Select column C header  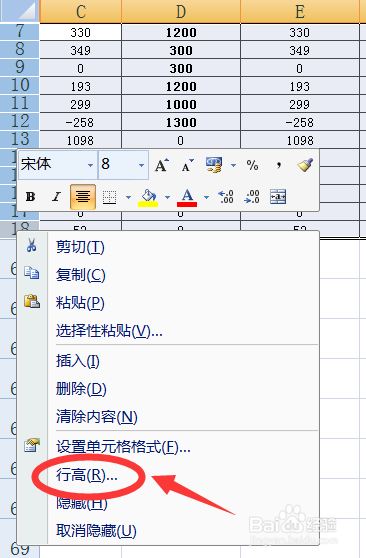[80, 11]
